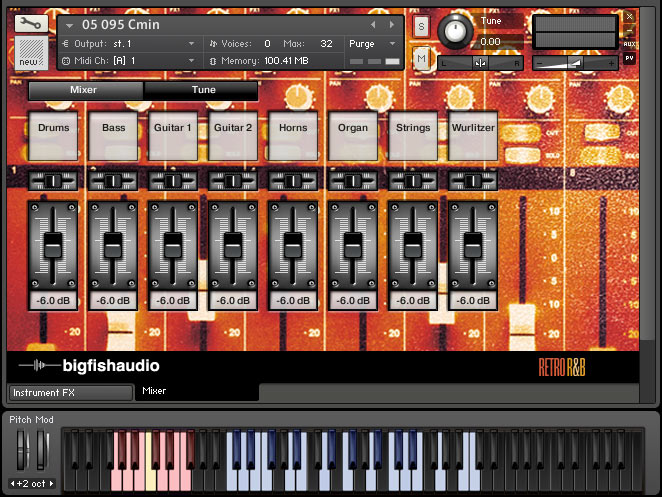This screenshot has width=662, height=497.
Task: Click the Pitch wheel
Action: [x=21, y=449]
